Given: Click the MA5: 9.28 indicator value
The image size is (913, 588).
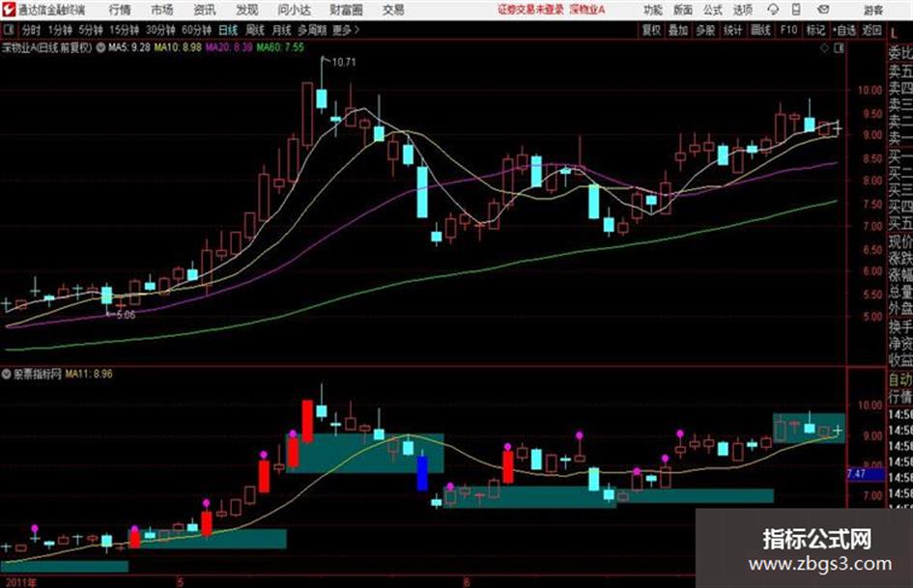Looking at the screenshot, I should (x=129, y=47).
